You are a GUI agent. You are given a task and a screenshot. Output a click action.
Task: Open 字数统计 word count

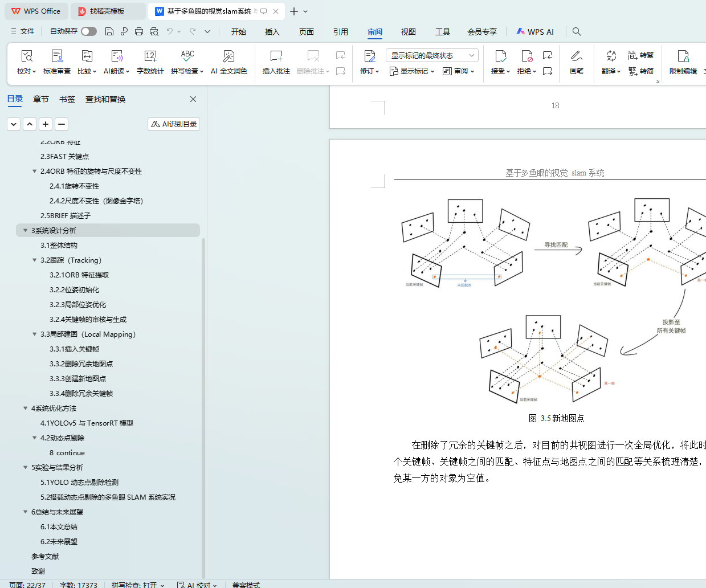[150, 62]
